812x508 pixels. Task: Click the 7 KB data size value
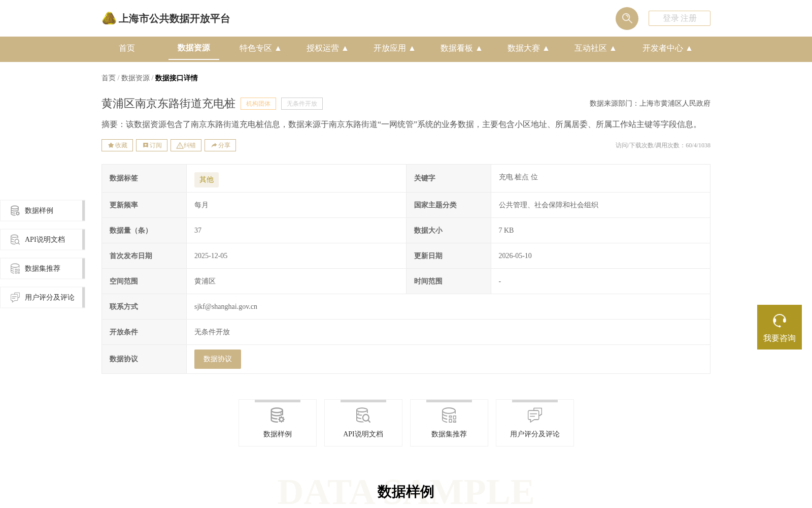pyautogui.click(x=506, y=231)
